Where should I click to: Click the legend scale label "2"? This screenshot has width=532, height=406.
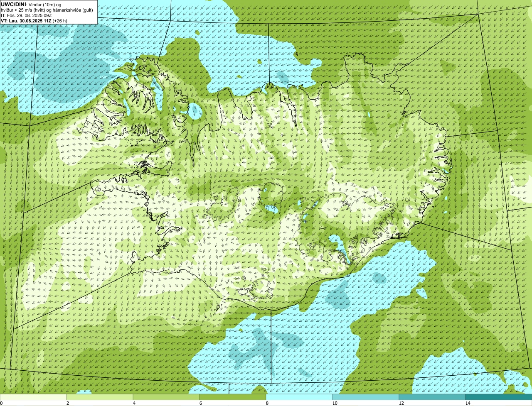(68, 403)
